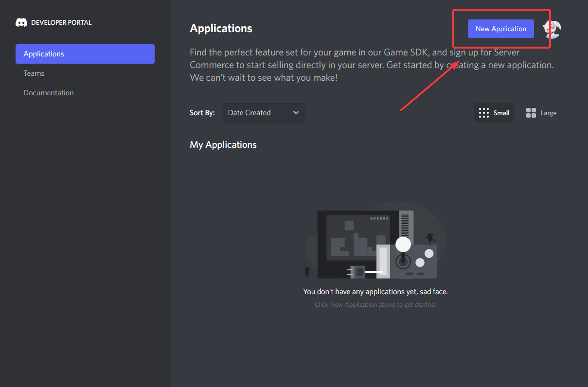The height and width of the screenshot is (387, 588).
Task: Click "You don't have any applications yet" text
Action: pos(375,292)
